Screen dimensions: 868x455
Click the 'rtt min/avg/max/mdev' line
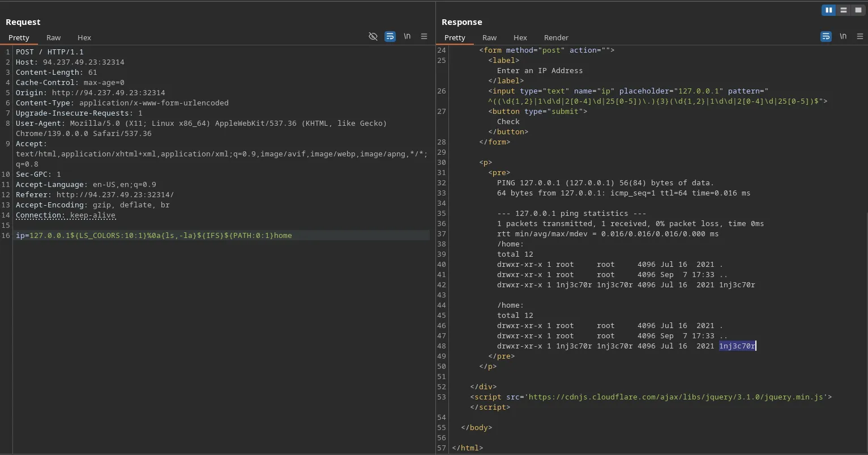[608, 233]
